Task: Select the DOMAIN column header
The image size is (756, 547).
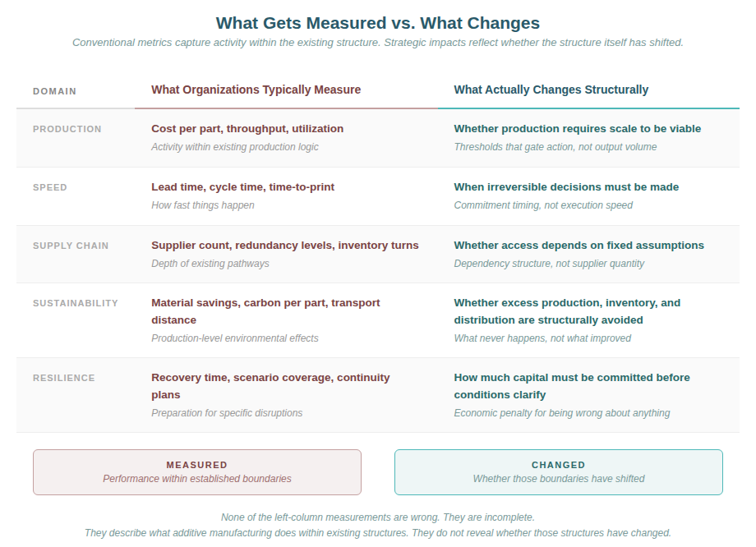Action: [x=54, y=91]
